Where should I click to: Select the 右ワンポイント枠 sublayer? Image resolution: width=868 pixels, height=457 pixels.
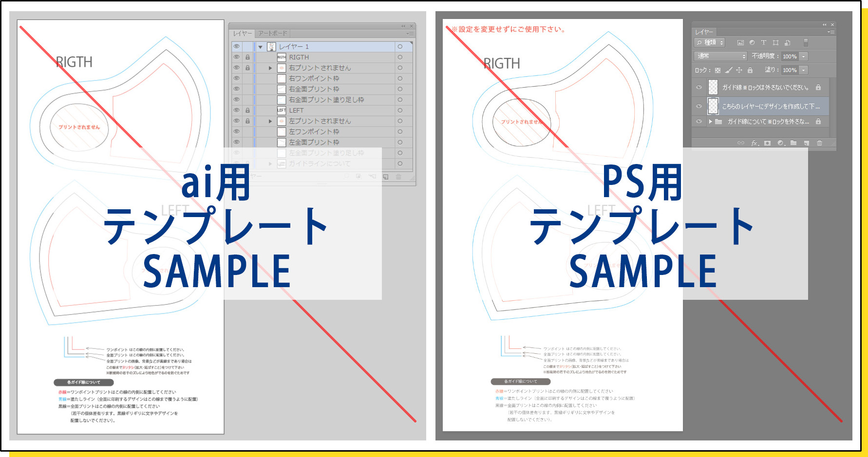click(x=322, y=78)
